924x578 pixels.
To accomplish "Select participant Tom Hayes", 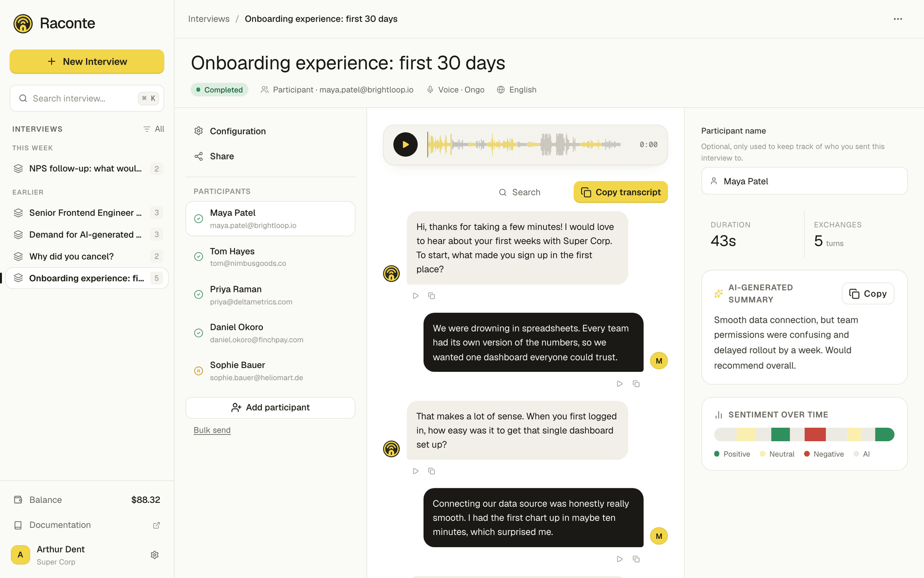I will (270, 257).
